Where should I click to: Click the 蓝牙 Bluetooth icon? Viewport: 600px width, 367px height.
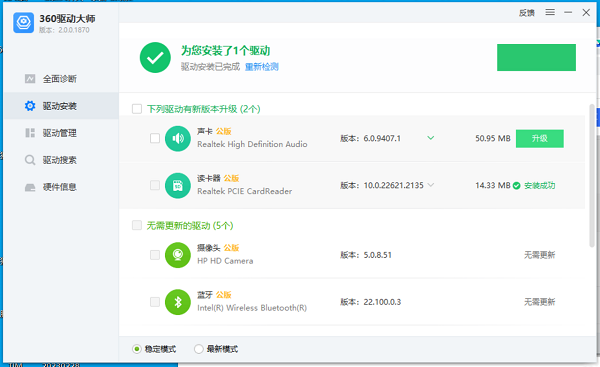[178, 302]
